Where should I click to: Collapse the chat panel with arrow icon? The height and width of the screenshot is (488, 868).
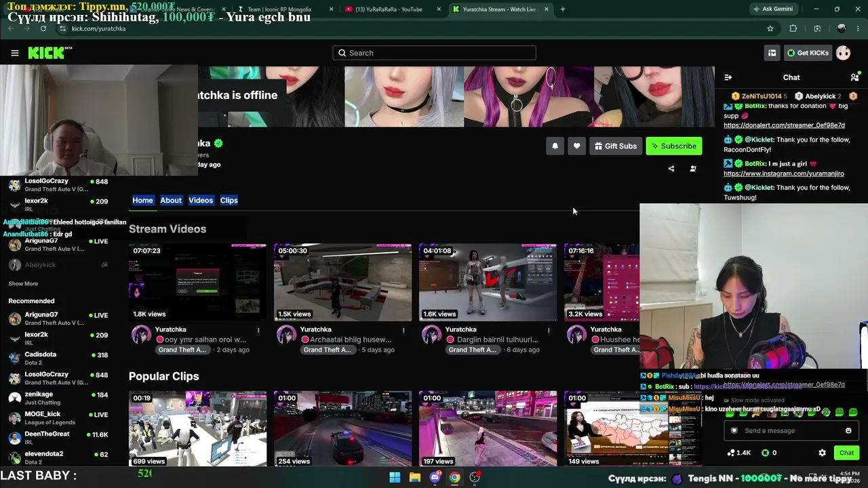[728, 77]
